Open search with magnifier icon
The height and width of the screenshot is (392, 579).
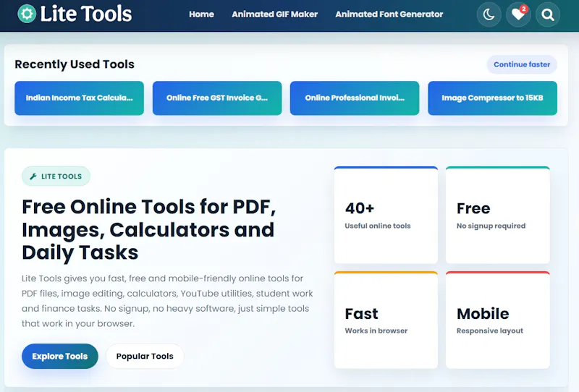click(x=548, y=14)
